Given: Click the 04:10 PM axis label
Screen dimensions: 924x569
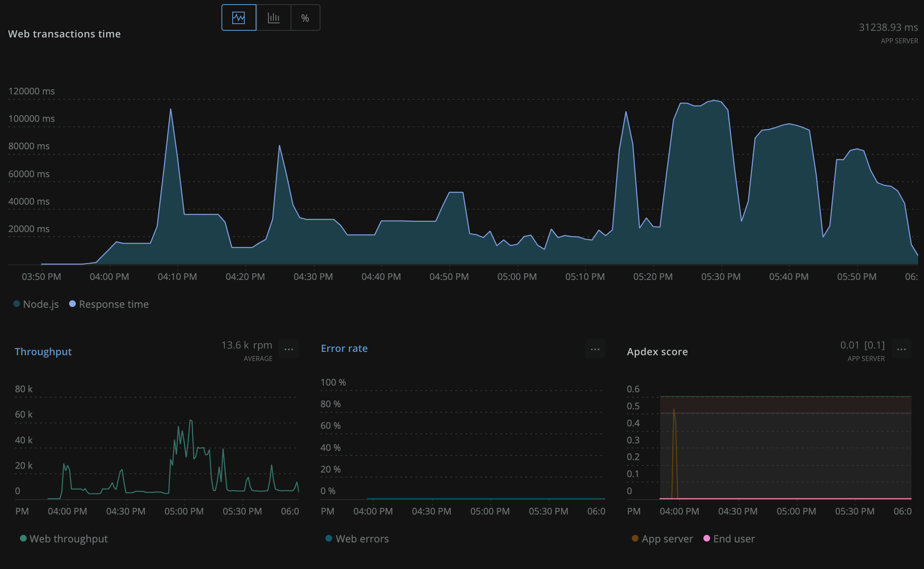Looking at the screenshot, I should [177, 277].
